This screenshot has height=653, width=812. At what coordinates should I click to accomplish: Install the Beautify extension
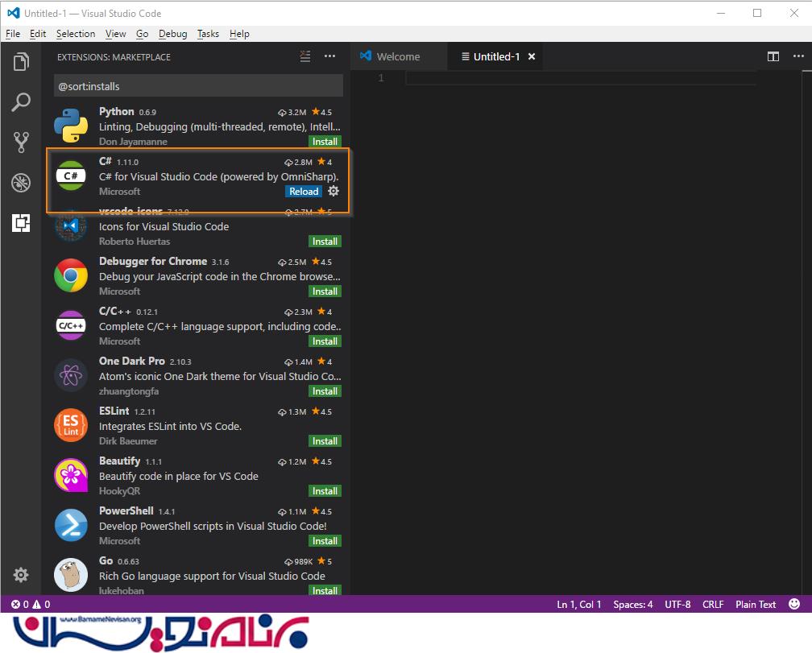click(325, 490)
